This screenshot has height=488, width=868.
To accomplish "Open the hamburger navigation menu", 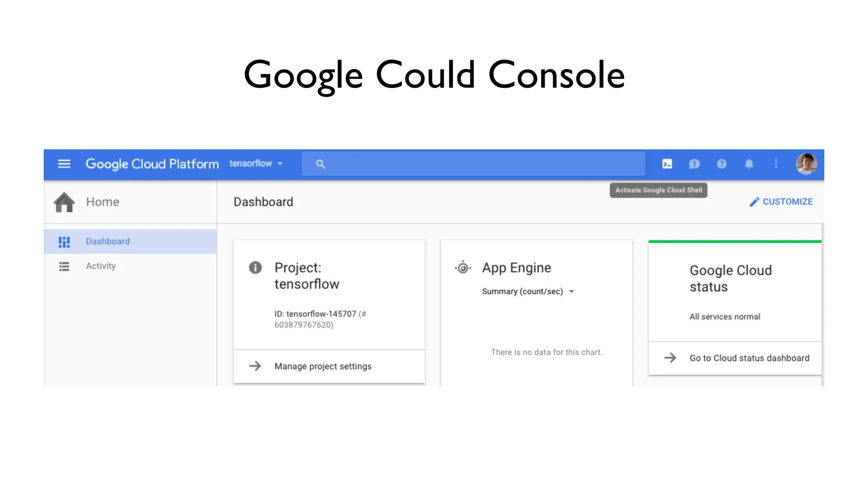I will 64,164.
